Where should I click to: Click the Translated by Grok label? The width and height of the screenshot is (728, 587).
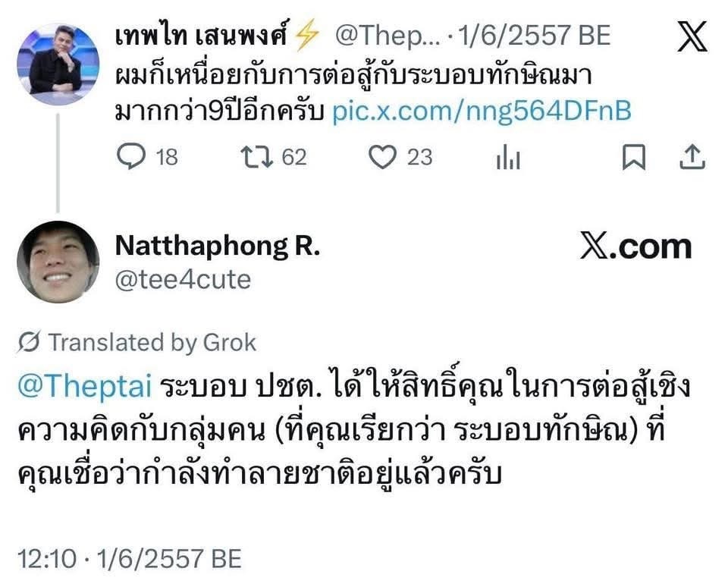pyautogui.click(x=152, y=343)
